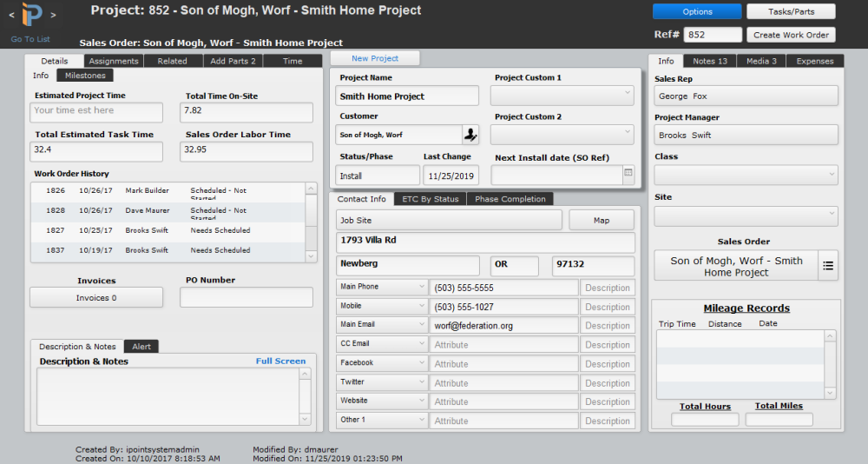Open Twitter type dropdown
This screenshot has width=868, height=464.
(x=381, y=382)
